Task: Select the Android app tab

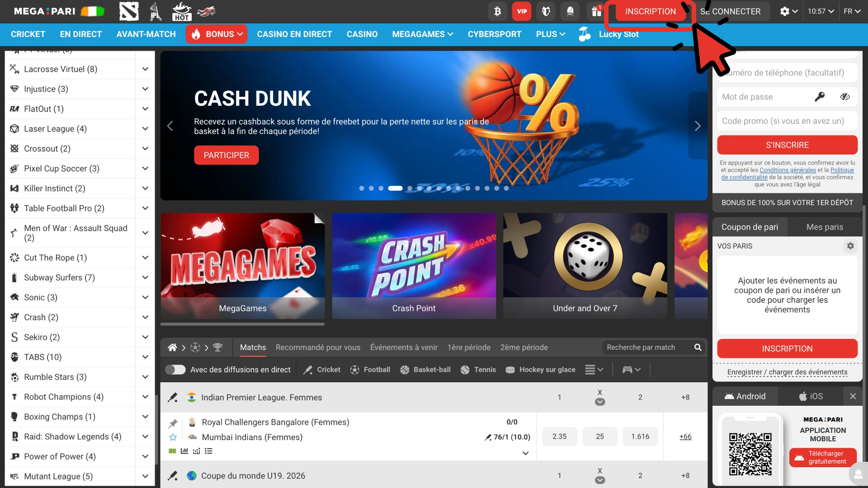Action: [x=745, y=396]
